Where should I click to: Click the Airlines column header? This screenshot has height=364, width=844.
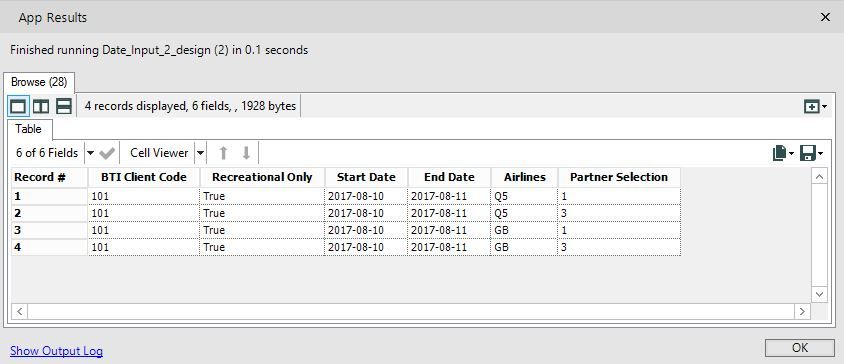coord(525,177)
